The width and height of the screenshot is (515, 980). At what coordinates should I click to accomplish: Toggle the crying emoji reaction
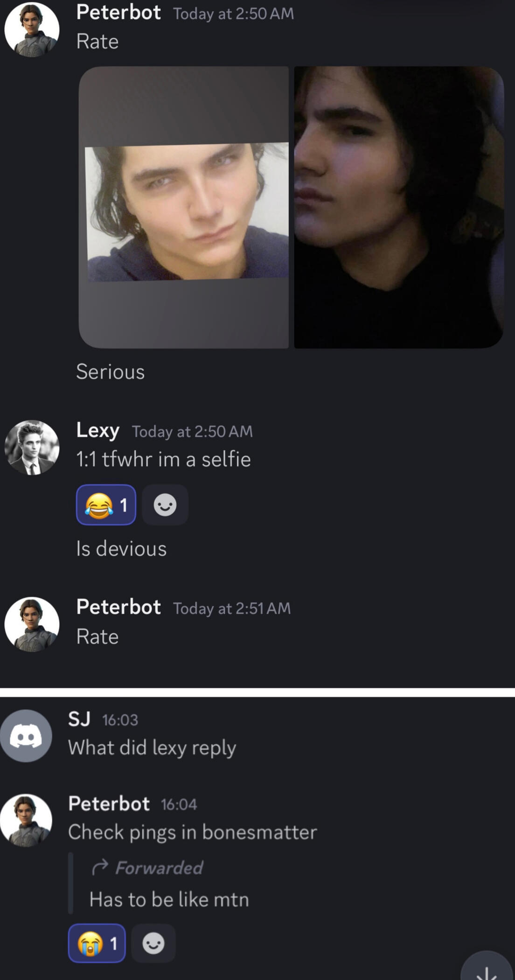pyautogui.click(x=97, y=944)
